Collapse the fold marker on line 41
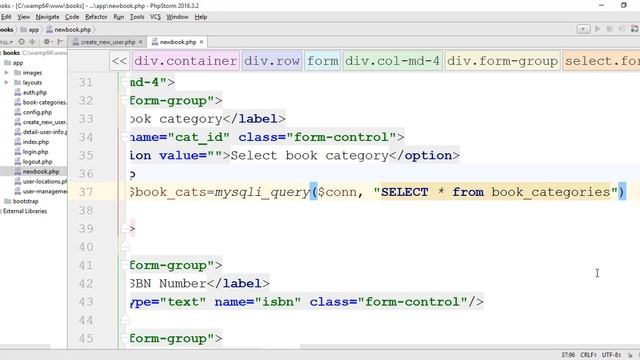This screenshot has height=360, width=640. pyautogui.click(x=125, y=265)
